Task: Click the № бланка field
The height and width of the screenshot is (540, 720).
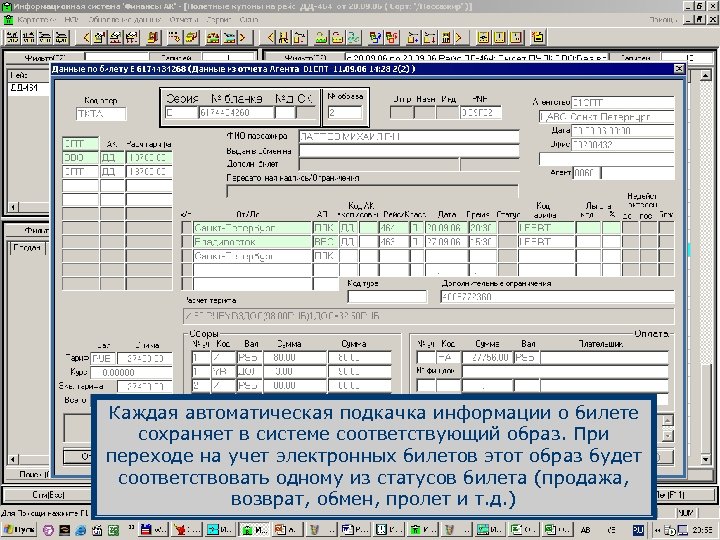Action: (236, 112)
